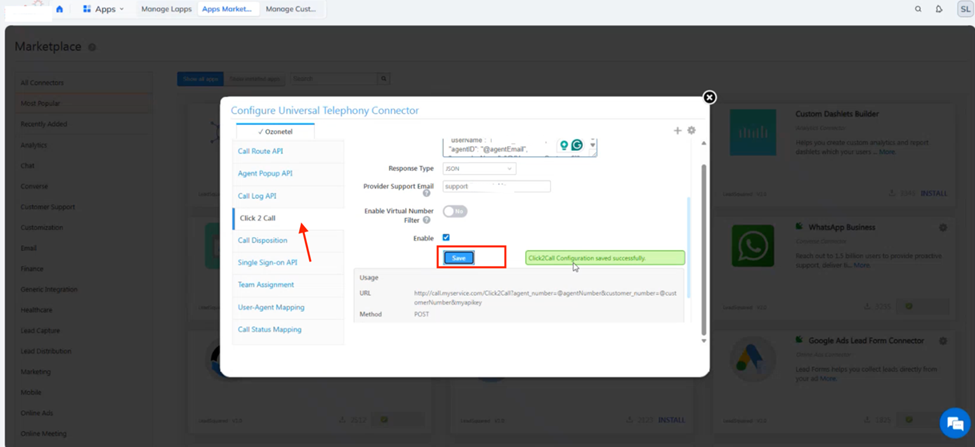Viewport: 975px width, 447px height.
Task: Select the Ozonetel provider tab
Action: (x=275, y=132)
